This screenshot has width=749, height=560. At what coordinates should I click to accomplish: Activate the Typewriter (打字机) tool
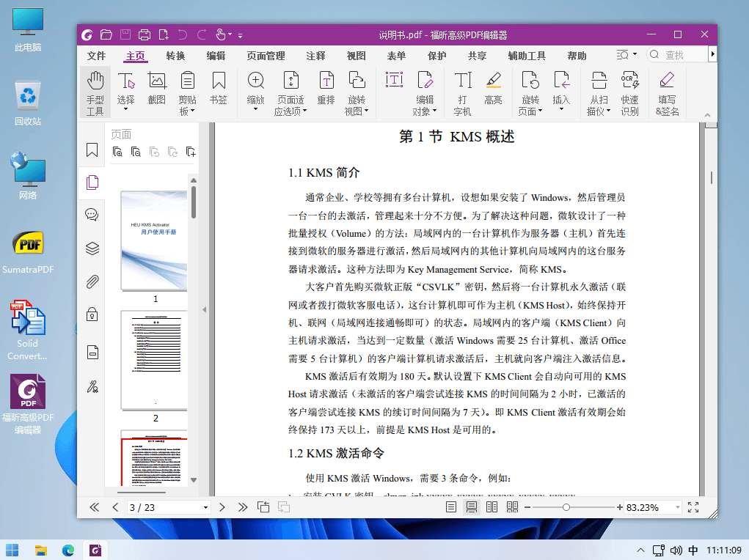(462, 92)
